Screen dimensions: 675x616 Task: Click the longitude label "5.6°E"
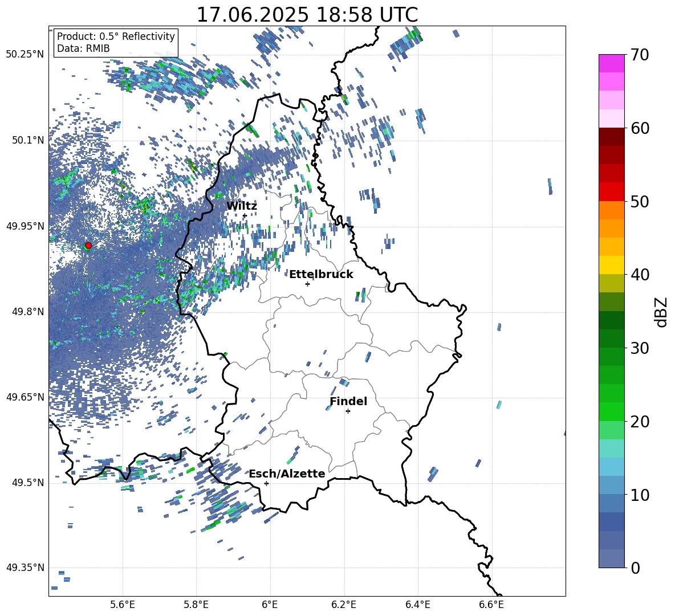pyautogui.click(x=123, y=605)
